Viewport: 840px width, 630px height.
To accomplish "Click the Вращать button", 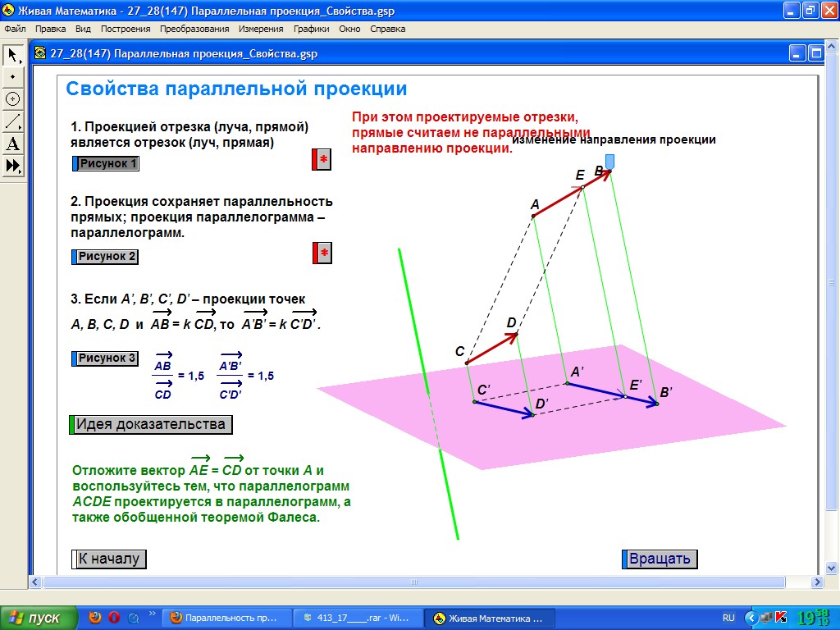I will point(660,559).
